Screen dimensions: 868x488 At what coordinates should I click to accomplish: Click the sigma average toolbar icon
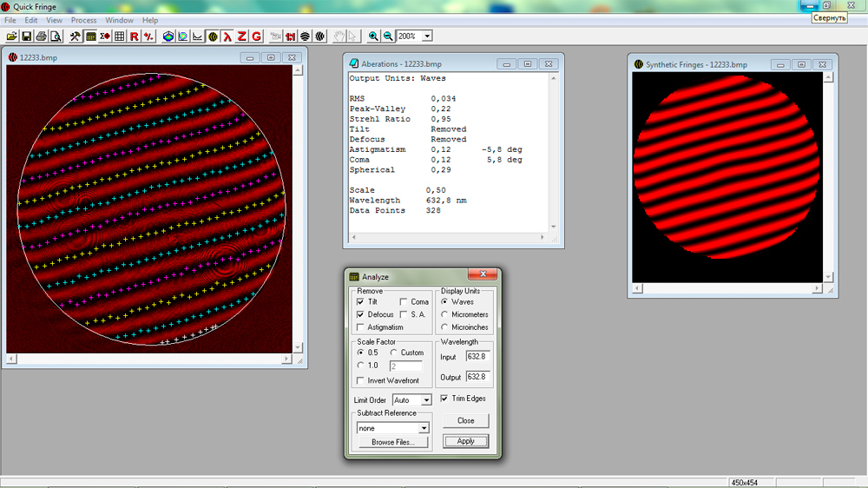coord(105,36)
